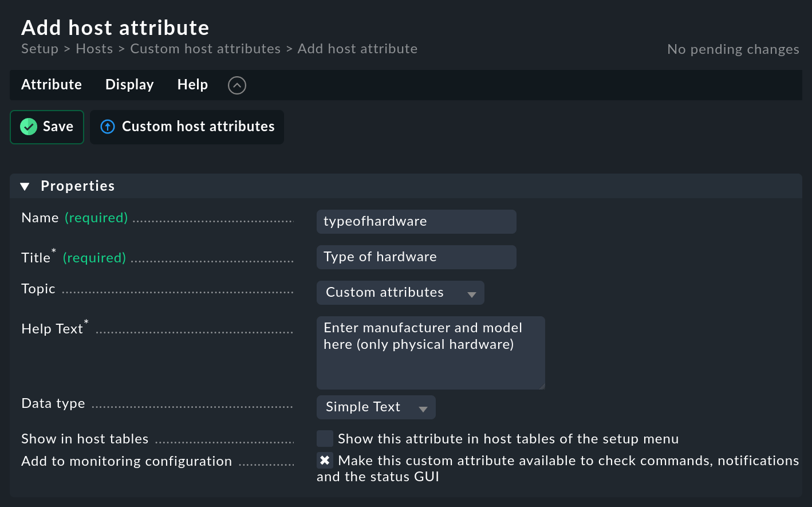Open the Display menu
Viewport: 812px width, 507px height.
pos(129,85)
